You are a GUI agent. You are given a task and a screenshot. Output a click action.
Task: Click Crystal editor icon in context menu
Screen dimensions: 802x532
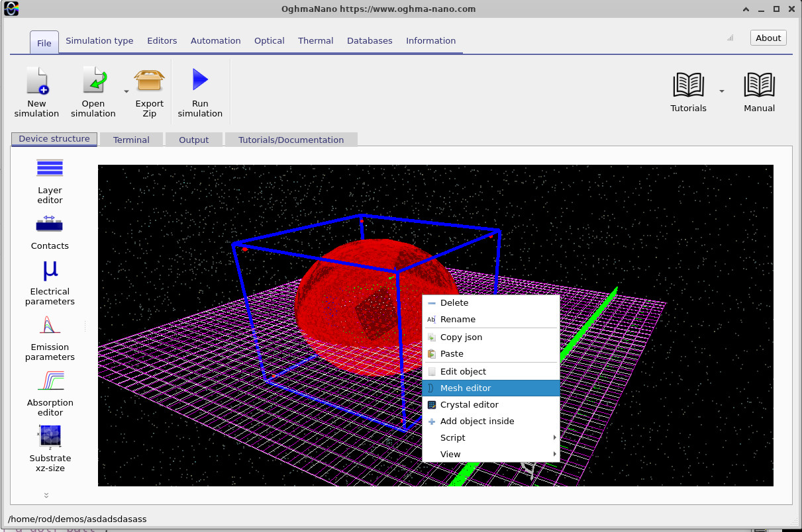tap(432, 405)
